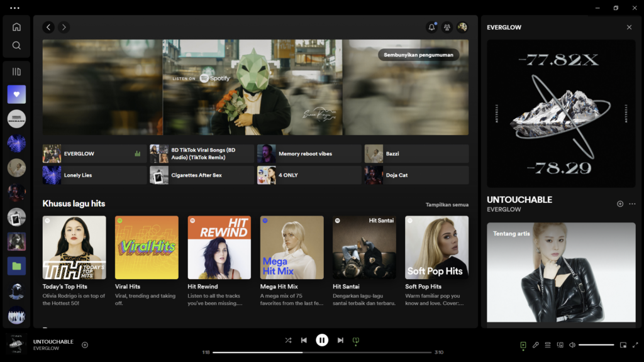Open the Home page from the sidebar
Viewport: 644px width, 362px height.
click(x=16, y=27)
